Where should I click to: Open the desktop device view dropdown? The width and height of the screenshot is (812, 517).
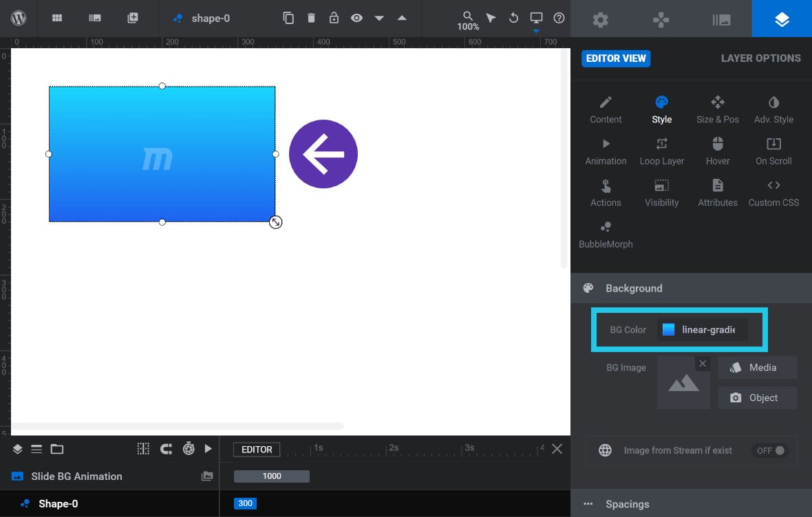pos(536,20)
